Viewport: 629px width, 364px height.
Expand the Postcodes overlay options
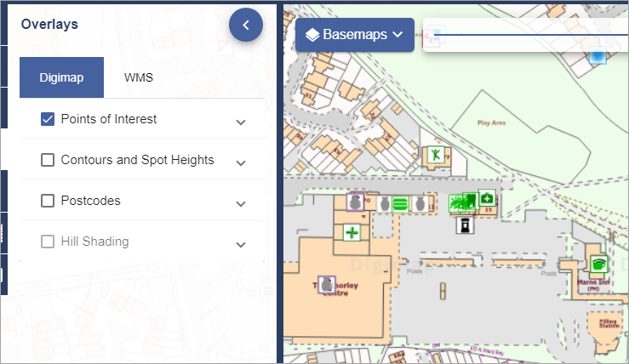point(241,203)
